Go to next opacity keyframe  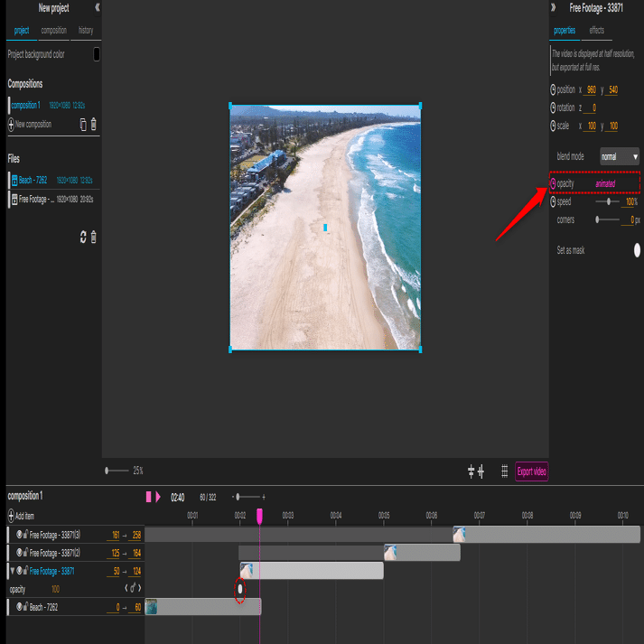pos(140,589)
